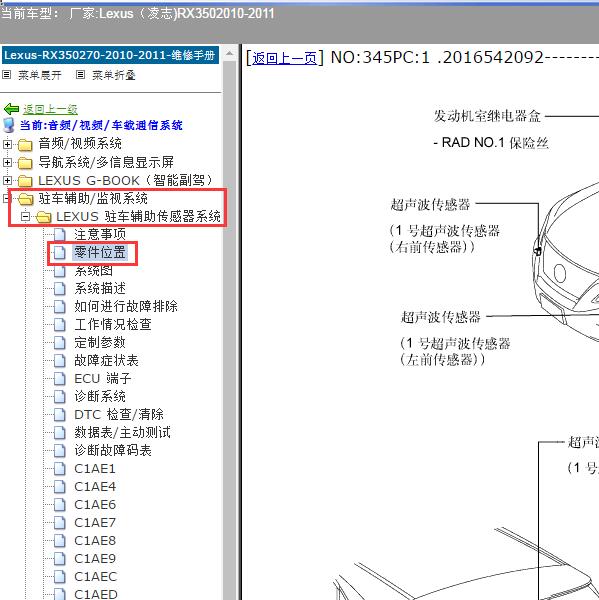
Task: Open the 音频/视频系统 folder icon
Action: [x=25, y=145]
